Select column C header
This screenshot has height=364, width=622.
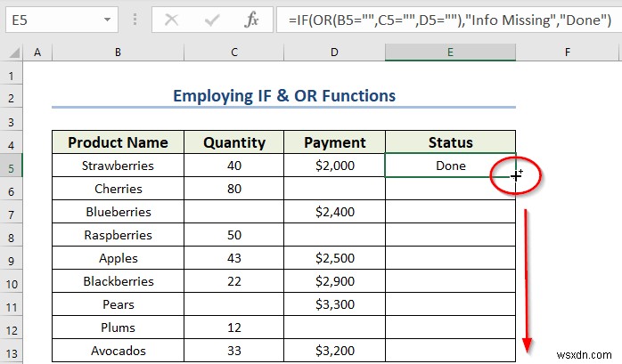click(x=234, y=53)
